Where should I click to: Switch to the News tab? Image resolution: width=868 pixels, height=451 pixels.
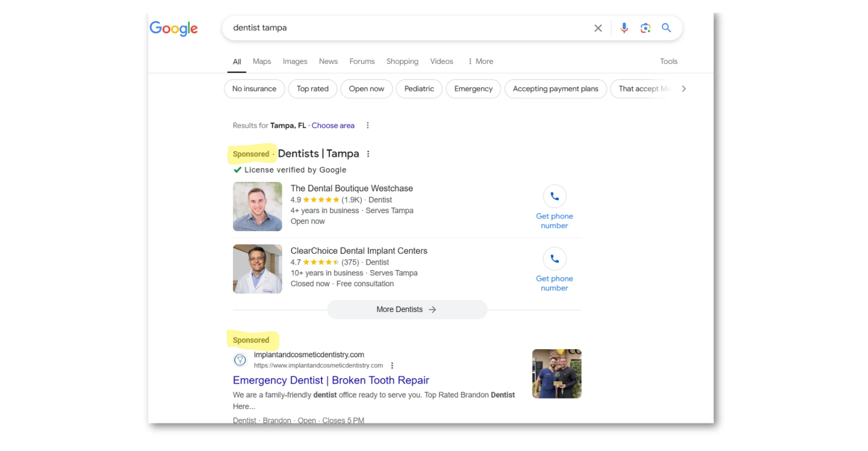328,62
